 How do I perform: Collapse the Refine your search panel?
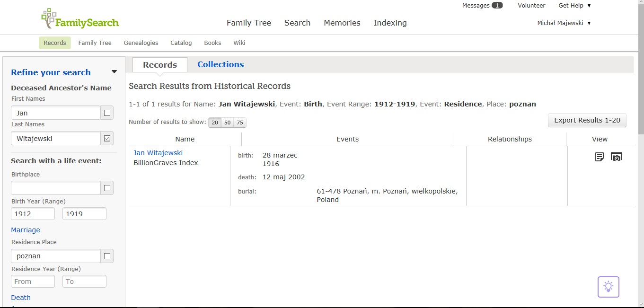(114, 72)
